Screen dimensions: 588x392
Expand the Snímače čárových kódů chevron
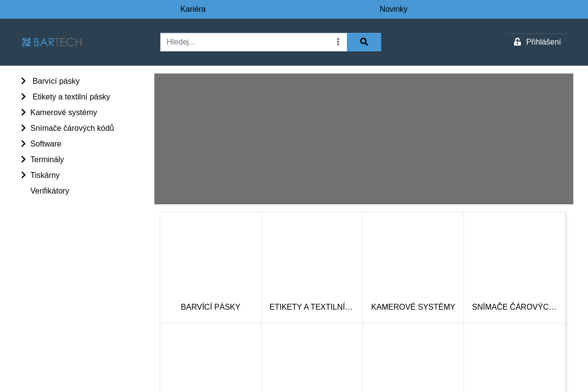point(24,128)
